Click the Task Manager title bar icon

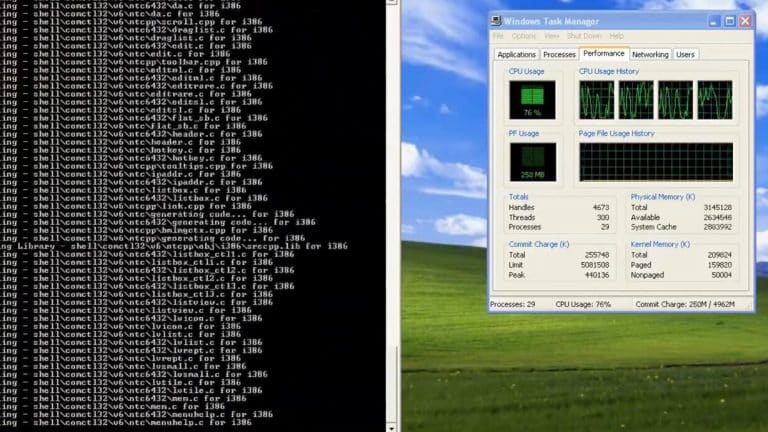click(496, 21)
